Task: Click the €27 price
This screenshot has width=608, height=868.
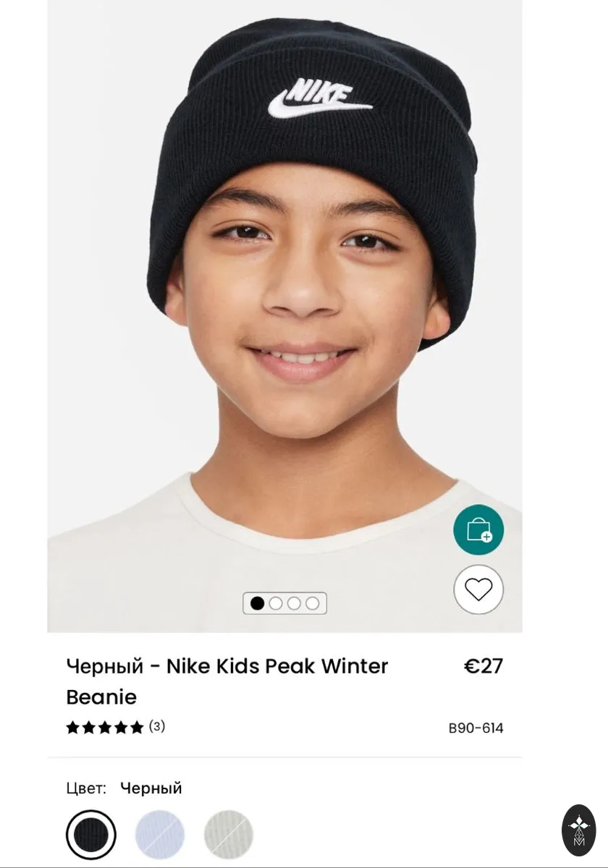Action: pyautogui.click(x=484, y=666)
